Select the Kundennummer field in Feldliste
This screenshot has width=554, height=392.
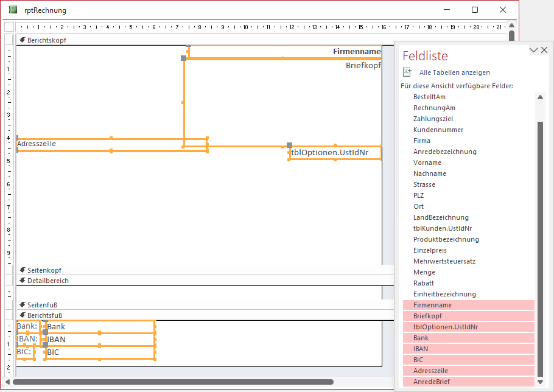438,130
